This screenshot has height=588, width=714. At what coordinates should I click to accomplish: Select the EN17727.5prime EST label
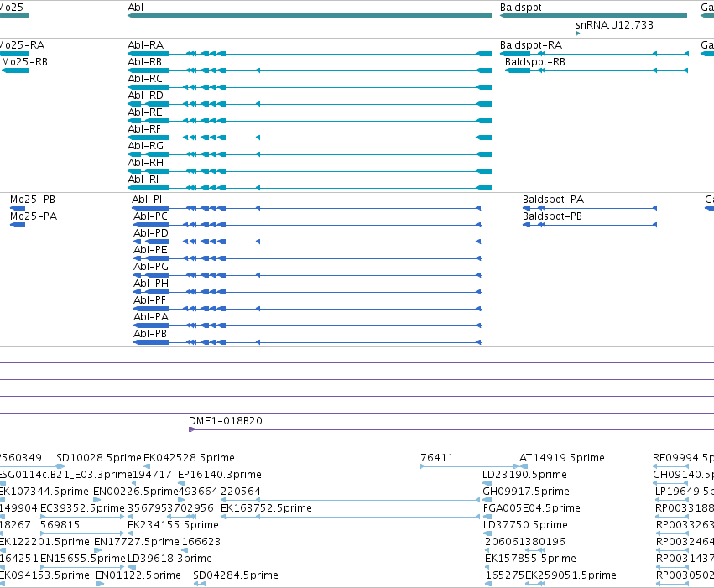[137, 542]
